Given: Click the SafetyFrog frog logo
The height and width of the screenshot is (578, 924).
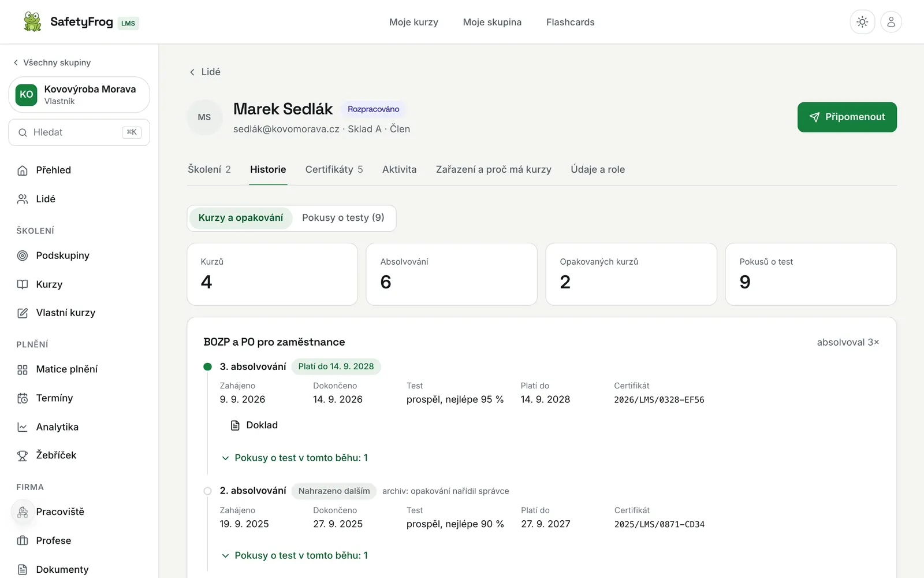Looking at the screenshot, I should (32, 22).
